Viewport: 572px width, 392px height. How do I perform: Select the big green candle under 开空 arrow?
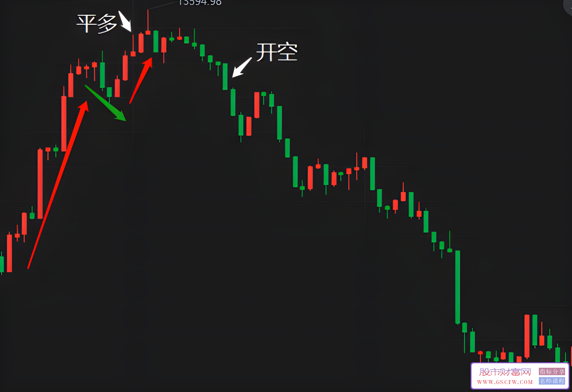pyautogui.click(x=225, y=77)
